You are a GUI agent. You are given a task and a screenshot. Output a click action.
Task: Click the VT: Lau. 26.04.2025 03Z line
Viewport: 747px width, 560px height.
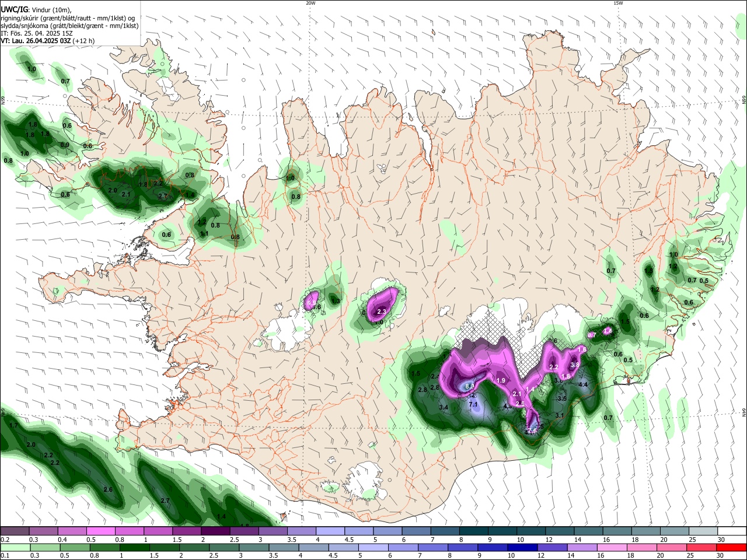pyautogui.click(x=47, y=41)
